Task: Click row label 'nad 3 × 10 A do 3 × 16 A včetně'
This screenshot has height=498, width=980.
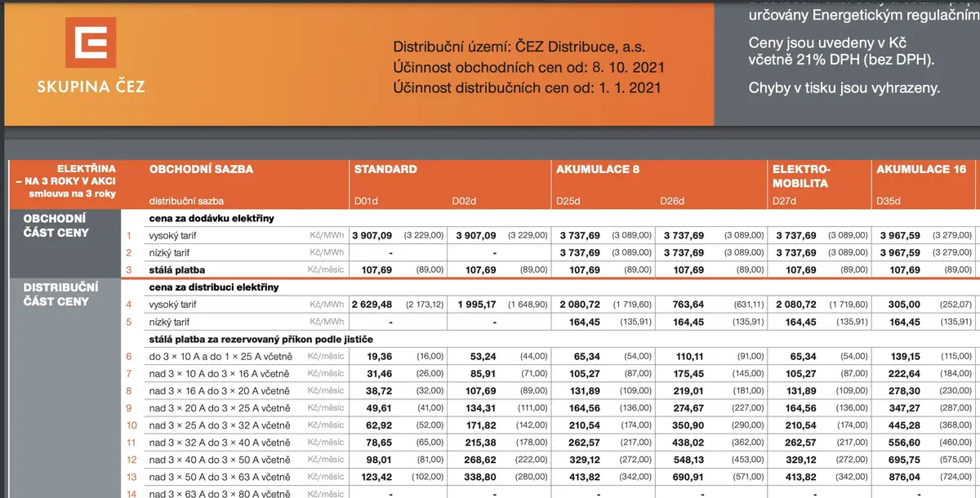Action: click(220, 374)
